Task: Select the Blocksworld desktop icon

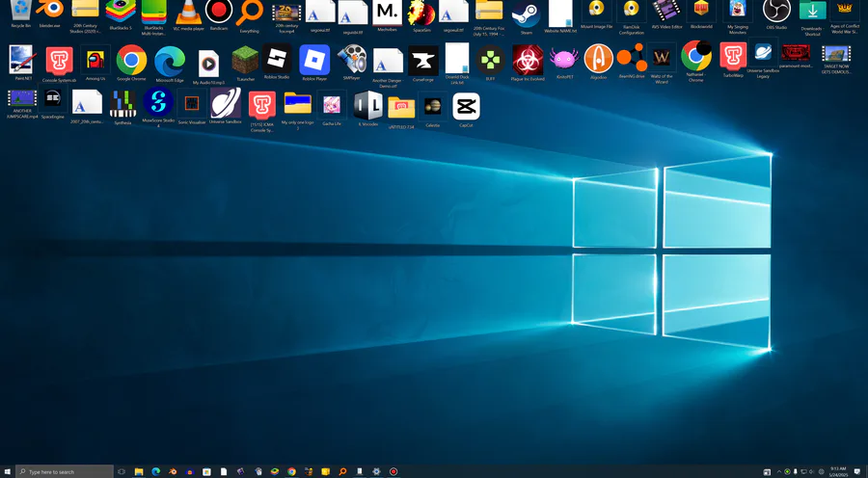Action: coord(701,13)
